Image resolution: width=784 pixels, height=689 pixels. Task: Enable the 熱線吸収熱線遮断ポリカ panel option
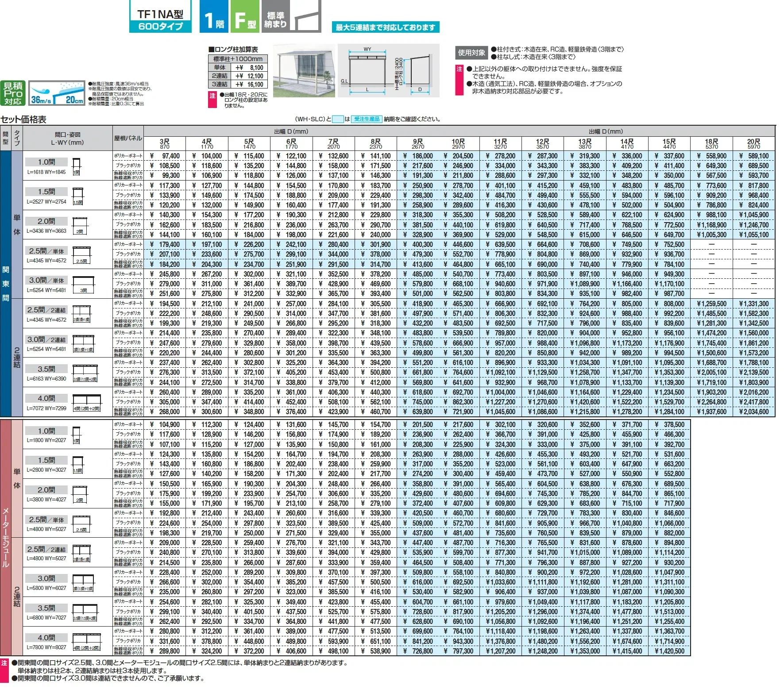pyautogui.click(x=128, y=175)
